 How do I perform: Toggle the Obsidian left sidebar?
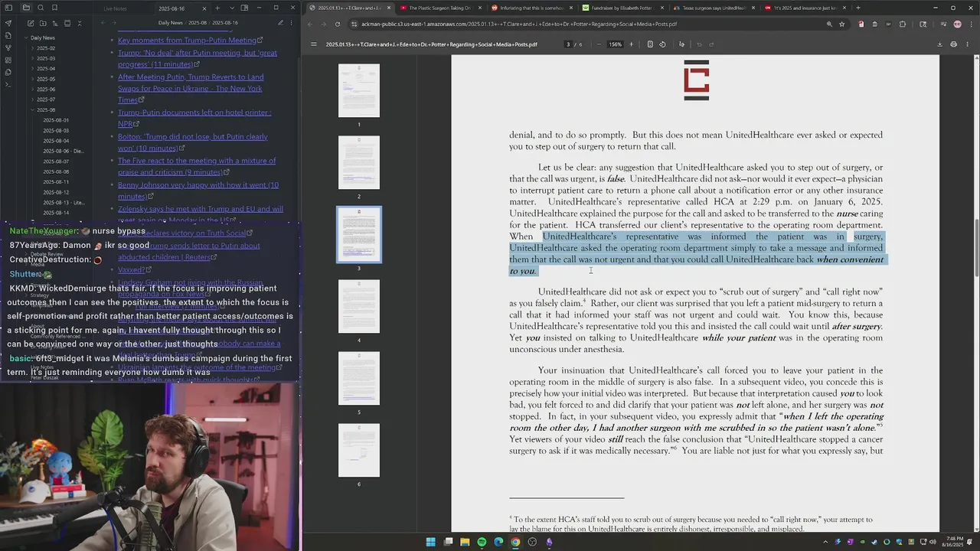tap(8, 8)
